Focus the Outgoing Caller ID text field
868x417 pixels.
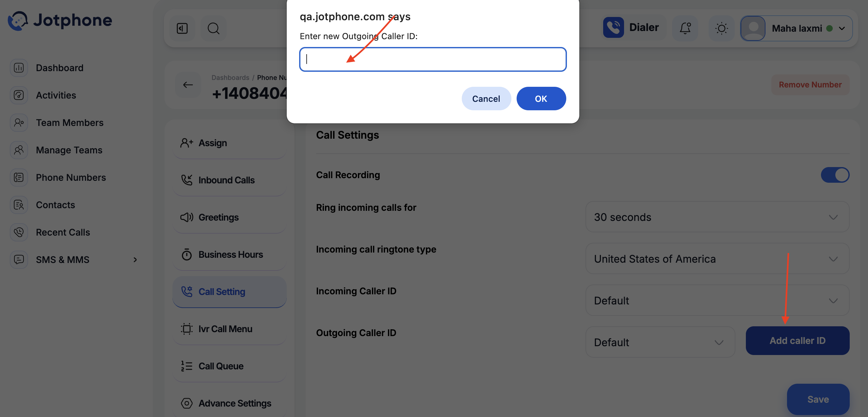click(x=433, y=59)
